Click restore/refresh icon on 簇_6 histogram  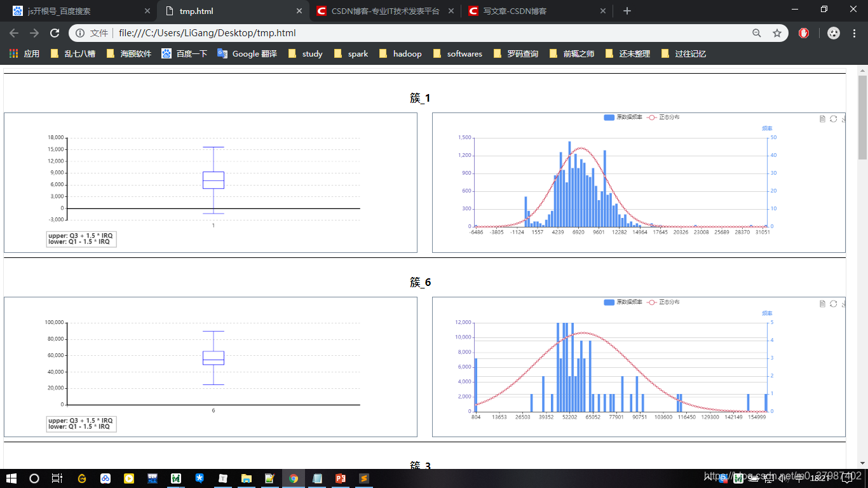(833, 304)
